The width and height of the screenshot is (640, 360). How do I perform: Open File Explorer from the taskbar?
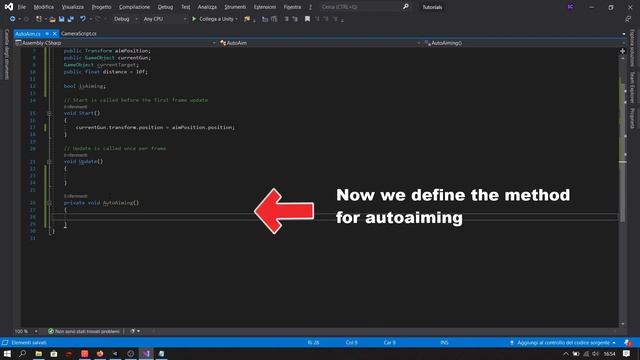click(x=38, y=353)
